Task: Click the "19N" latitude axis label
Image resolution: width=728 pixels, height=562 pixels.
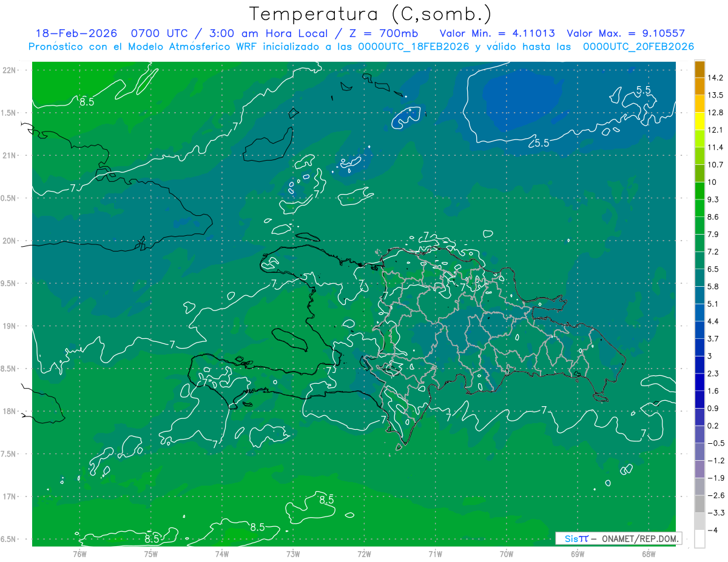Action: click(8, 326)
